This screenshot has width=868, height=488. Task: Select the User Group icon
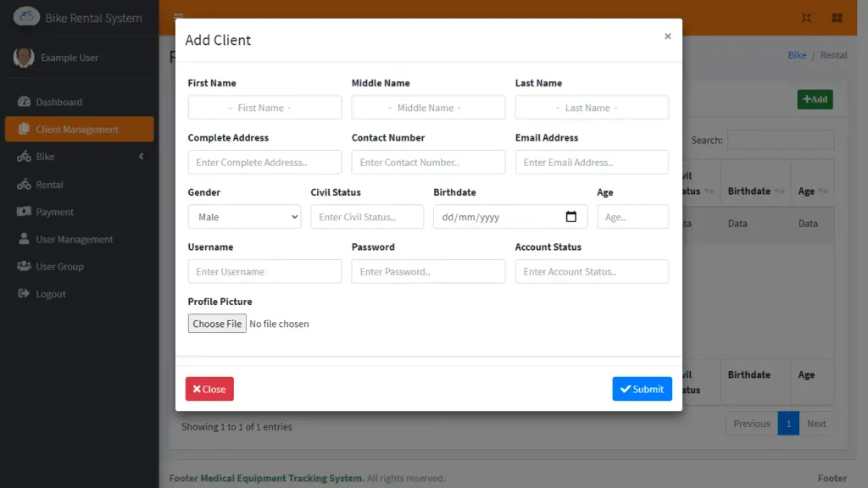25,266
